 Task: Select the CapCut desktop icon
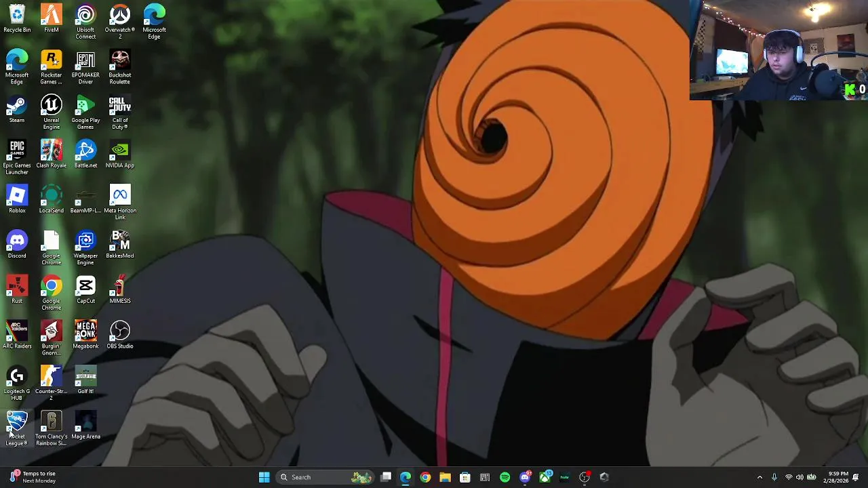pyautogui.click(x=85, y=290)
